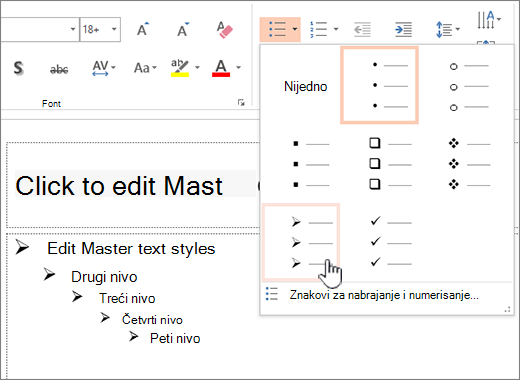This screenshot has height=380, width=520.
Task: Open the Font dialog box launcher
Action: [x=241, y=102]
